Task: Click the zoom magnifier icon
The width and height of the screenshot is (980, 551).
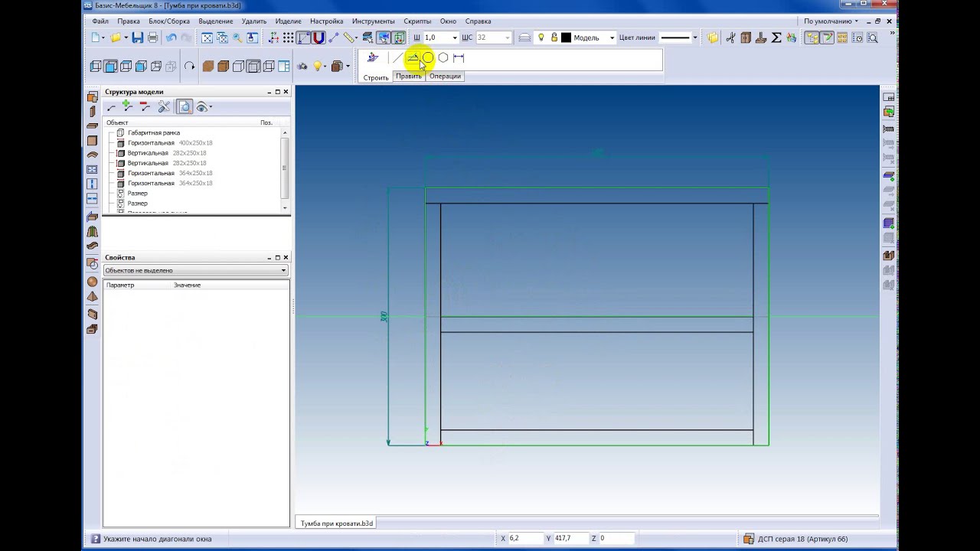Action: coord(237,37)
